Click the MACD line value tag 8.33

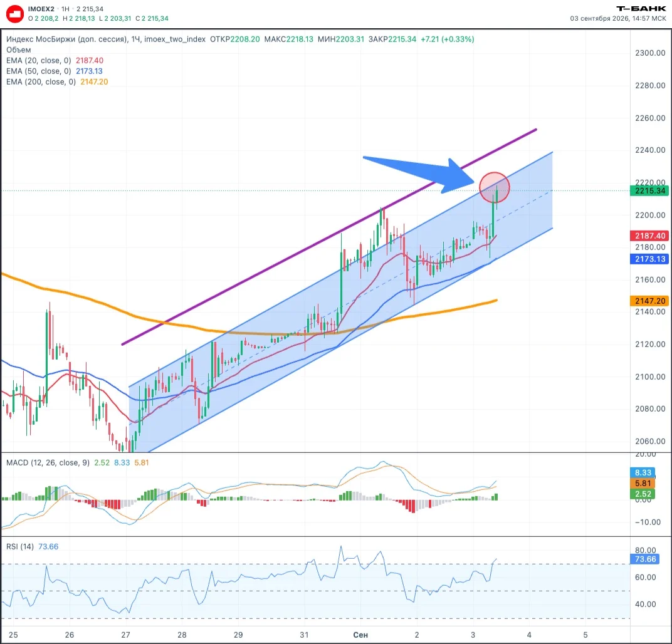pos(643,472)
